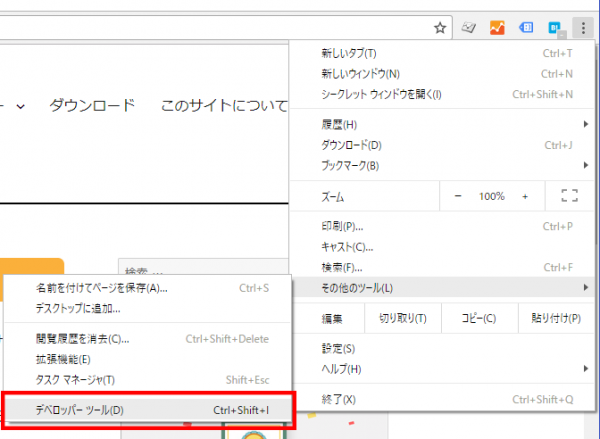Click the blue tag extension icon

(526, 28)
